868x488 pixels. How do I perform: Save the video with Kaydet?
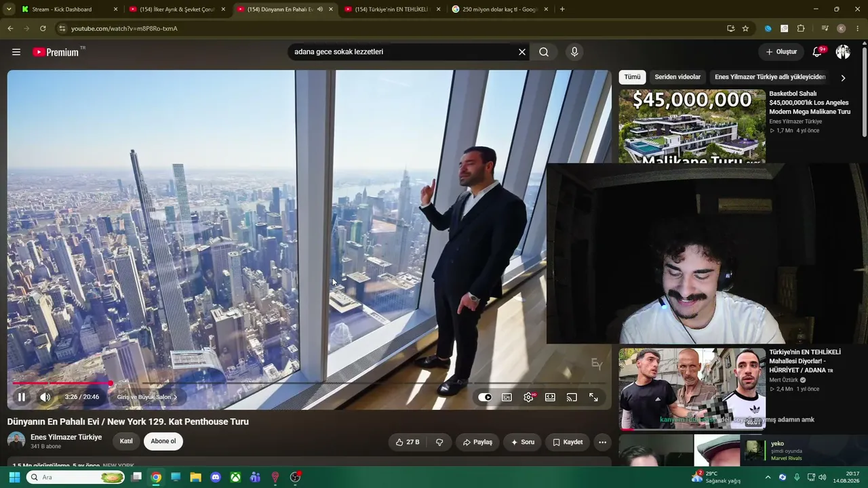[567, 442]
